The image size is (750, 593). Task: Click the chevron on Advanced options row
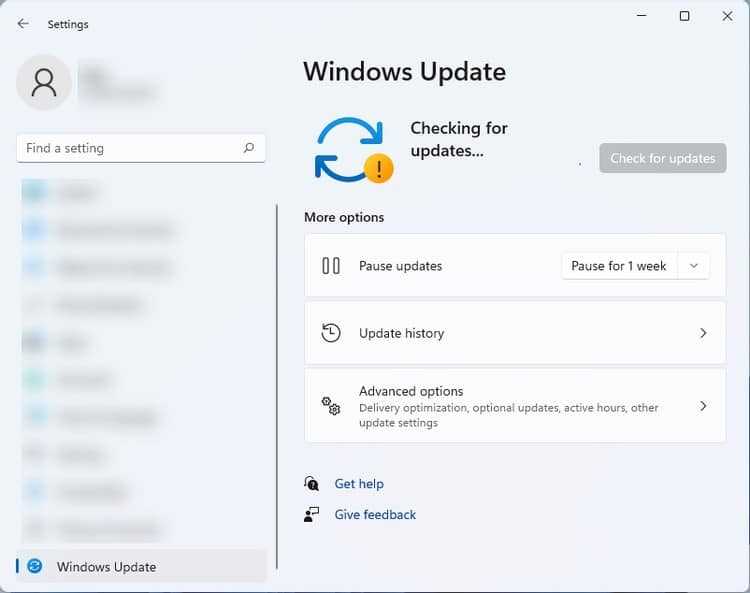click(x=703, y=406)
